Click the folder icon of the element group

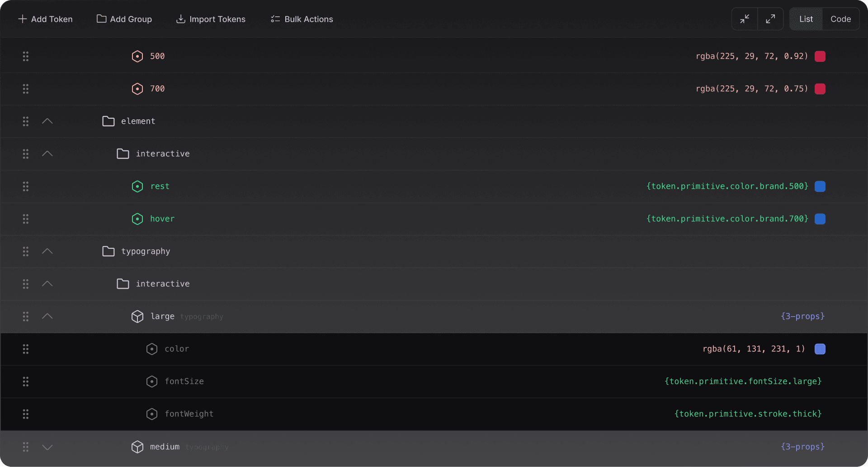point(108,121)
